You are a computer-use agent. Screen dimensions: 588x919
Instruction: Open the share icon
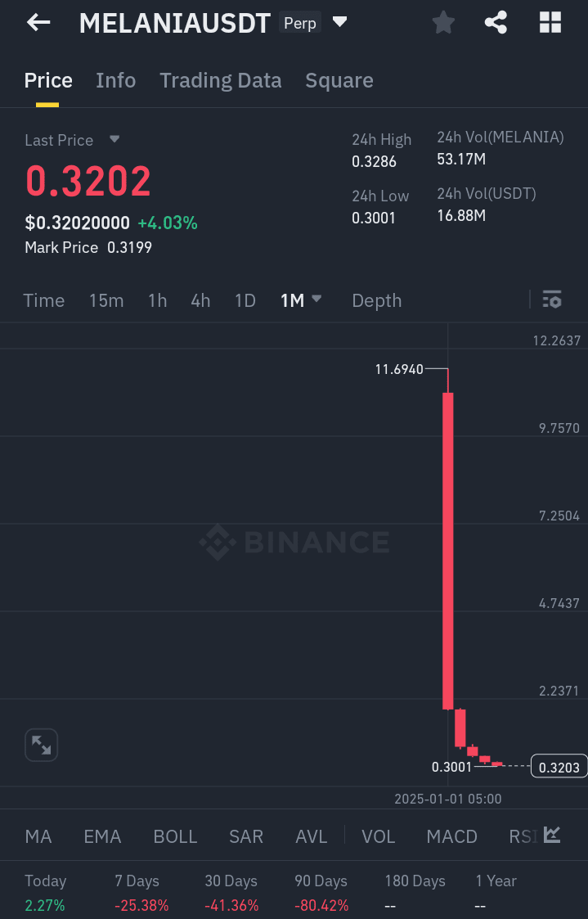click(x=496, y=23)
